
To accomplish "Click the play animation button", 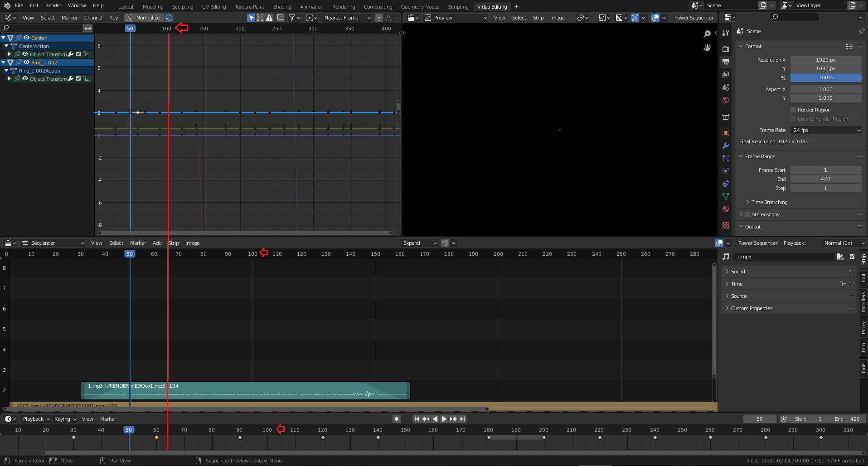I will pos(444,419).
